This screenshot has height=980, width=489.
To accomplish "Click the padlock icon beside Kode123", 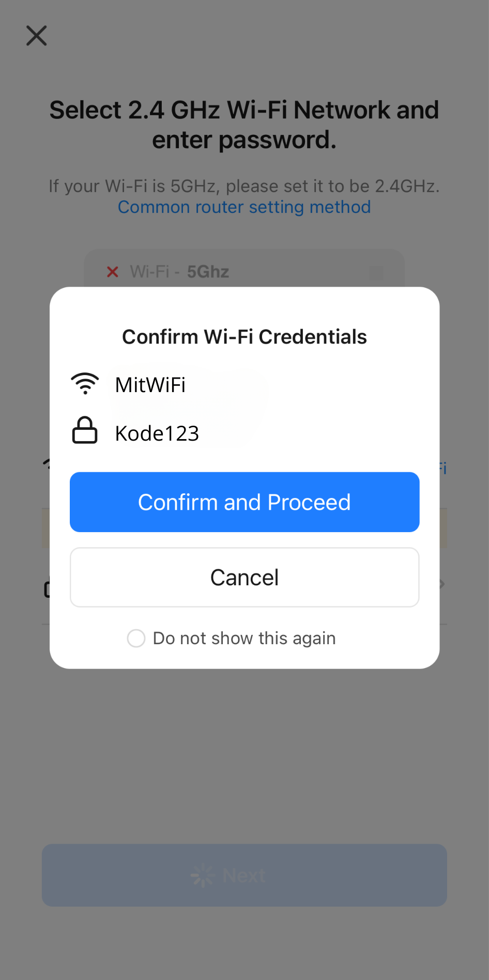I will [x=85, y=430].
